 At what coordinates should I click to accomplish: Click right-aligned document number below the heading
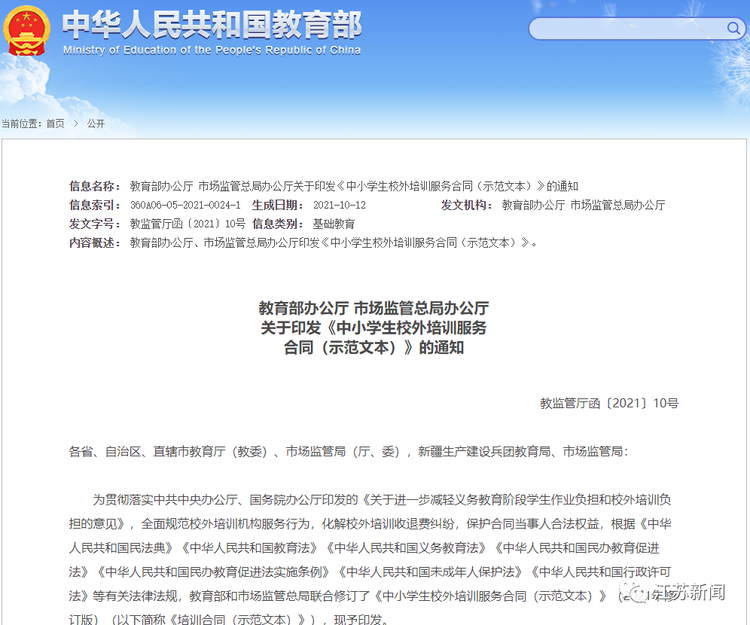pyautogui.click(x=609, y=403)
